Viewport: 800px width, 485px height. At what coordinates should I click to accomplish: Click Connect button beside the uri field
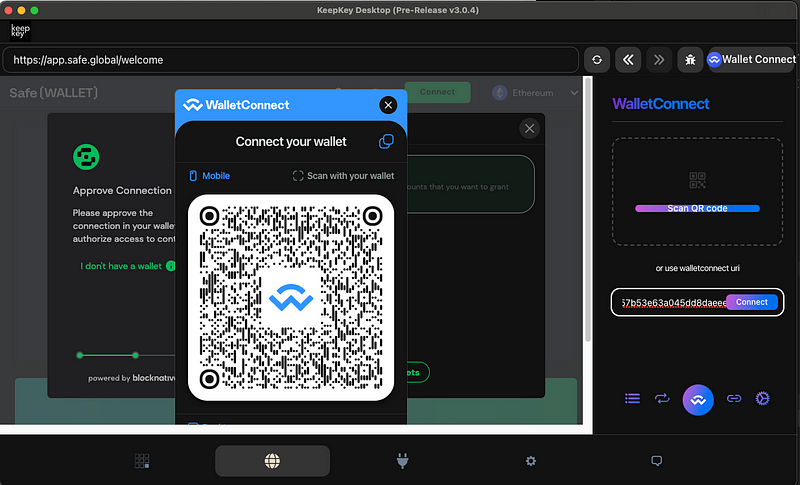click(x=752, y=302)
